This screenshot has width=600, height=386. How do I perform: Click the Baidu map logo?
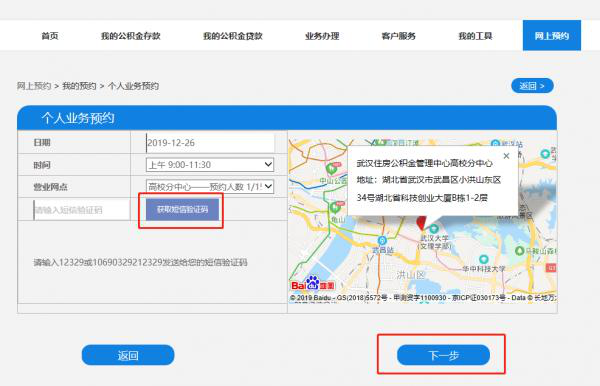point(313,283)
